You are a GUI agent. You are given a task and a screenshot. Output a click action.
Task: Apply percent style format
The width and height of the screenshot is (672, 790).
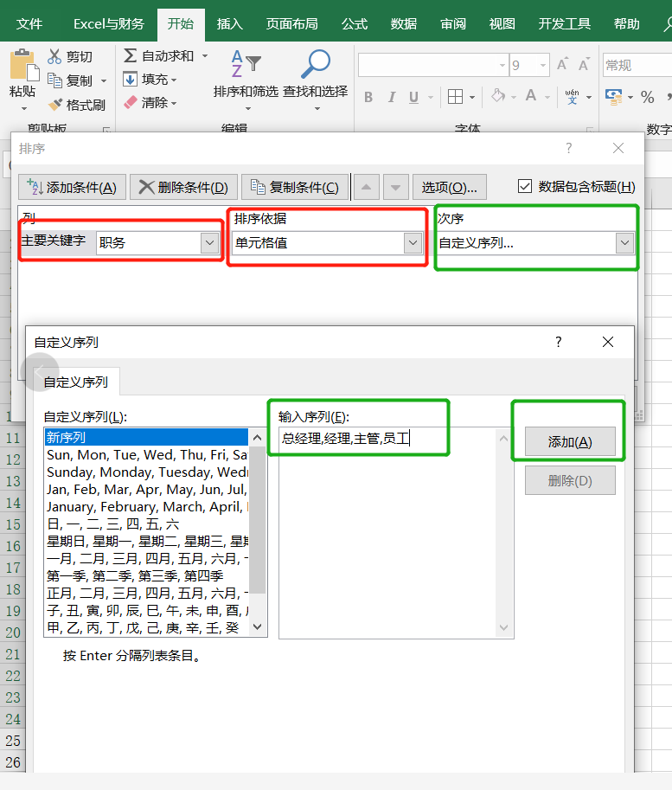tap(647, 97)
